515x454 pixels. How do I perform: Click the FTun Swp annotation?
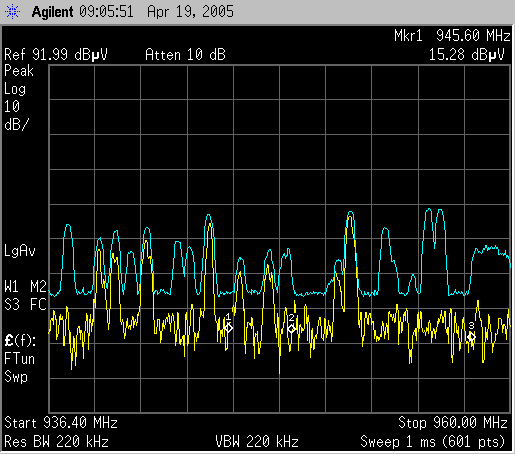19,368
